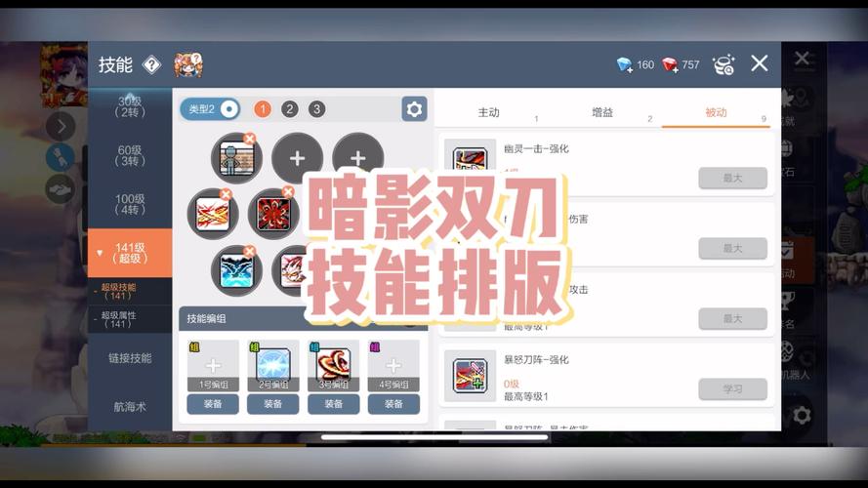The width and height of the screenshot is (868, 488).
Task: Select the 2号编组 skill icon
Action: (273, 365)
